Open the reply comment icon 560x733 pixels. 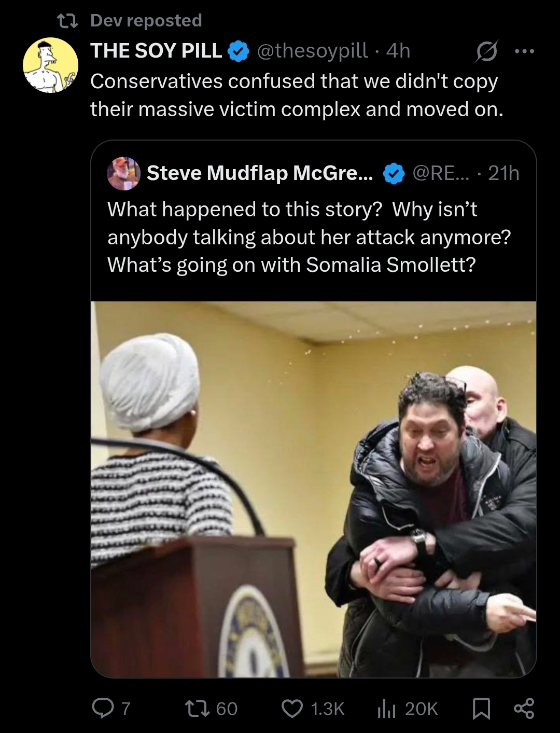click(102, 708)
